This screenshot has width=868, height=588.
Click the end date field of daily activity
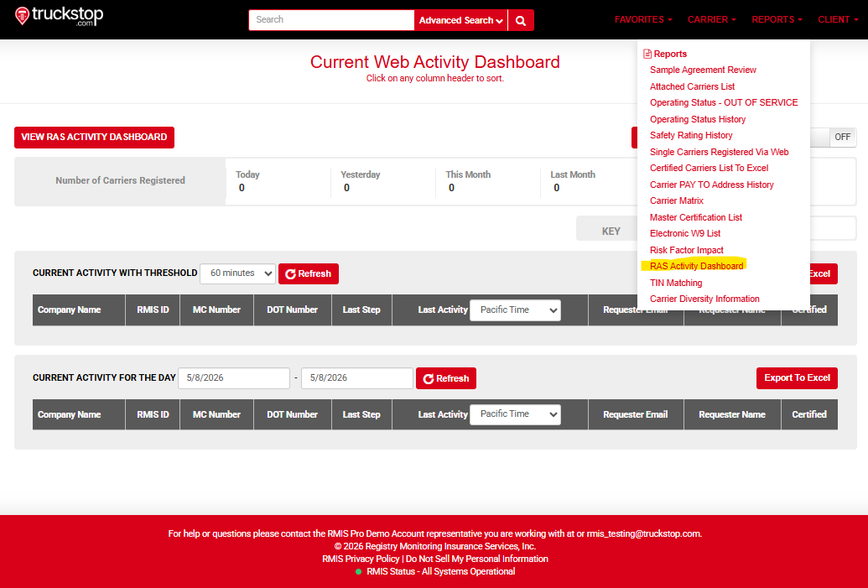point(357,378)
